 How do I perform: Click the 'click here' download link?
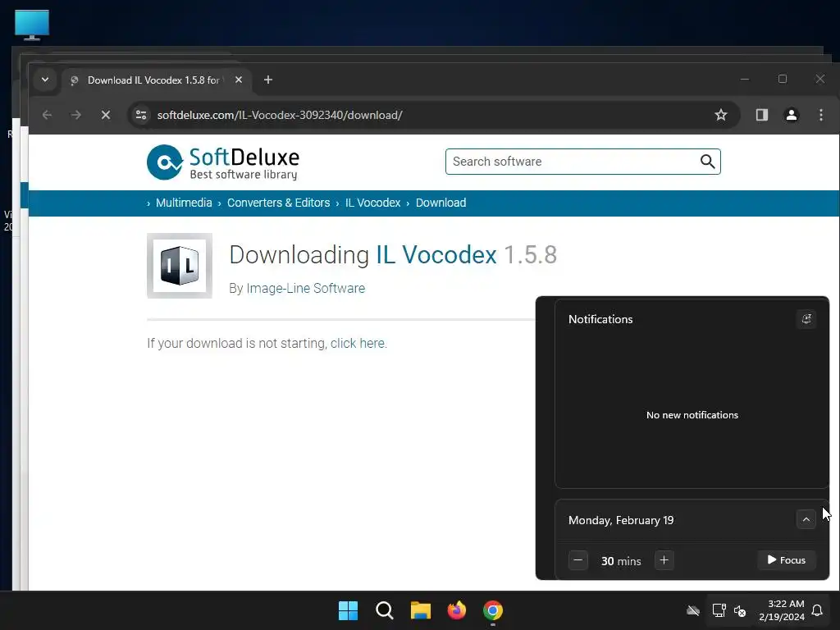358,344
